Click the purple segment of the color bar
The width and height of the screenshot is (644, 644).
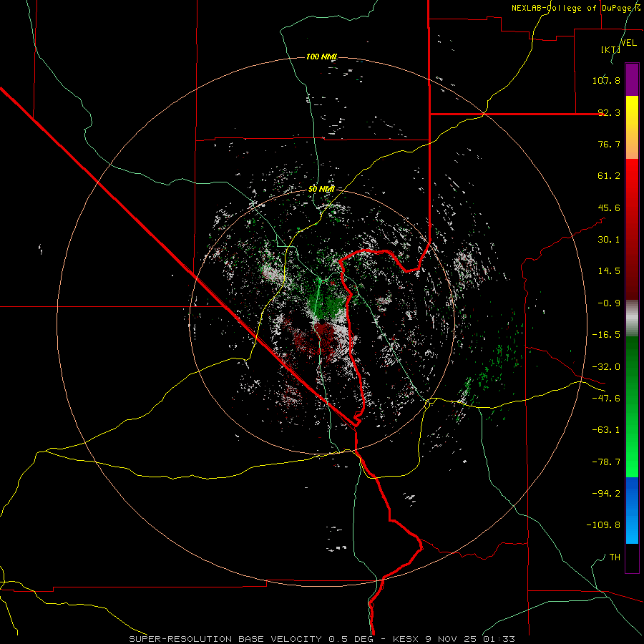[632, 80]
